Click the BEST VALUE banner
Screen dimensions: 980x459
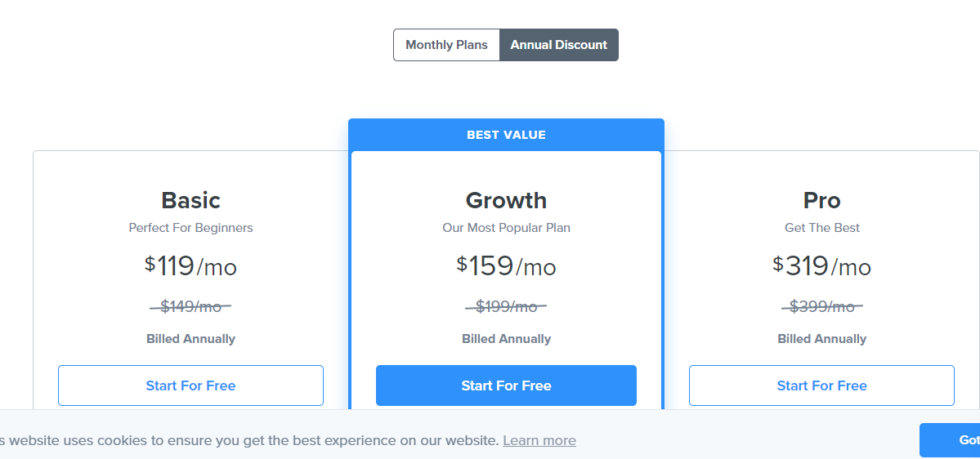click(506, 135)
